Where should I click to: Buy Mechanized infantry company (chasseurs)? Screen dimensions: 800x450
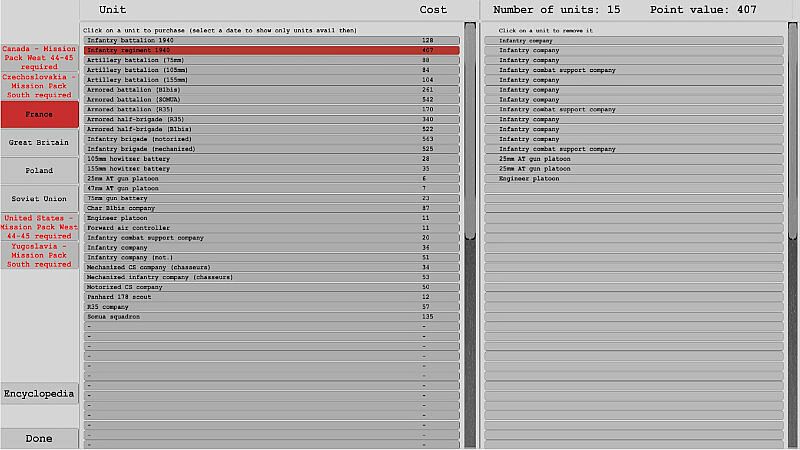click(x=271, y=277)
